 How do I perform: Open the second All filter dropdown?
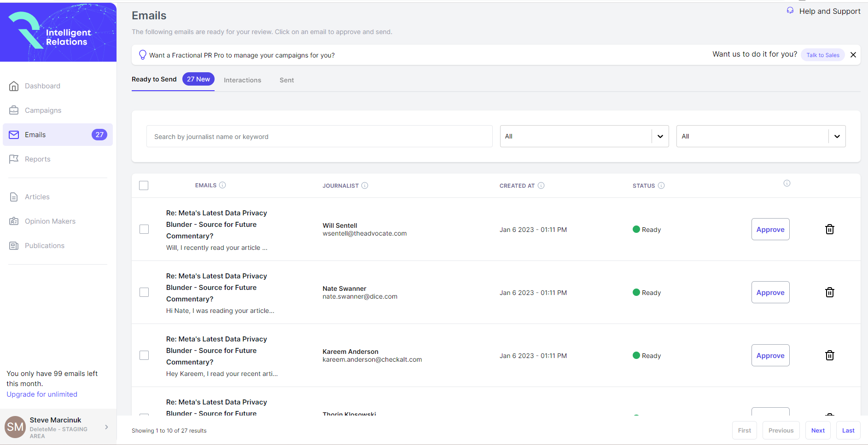[761, 136]
